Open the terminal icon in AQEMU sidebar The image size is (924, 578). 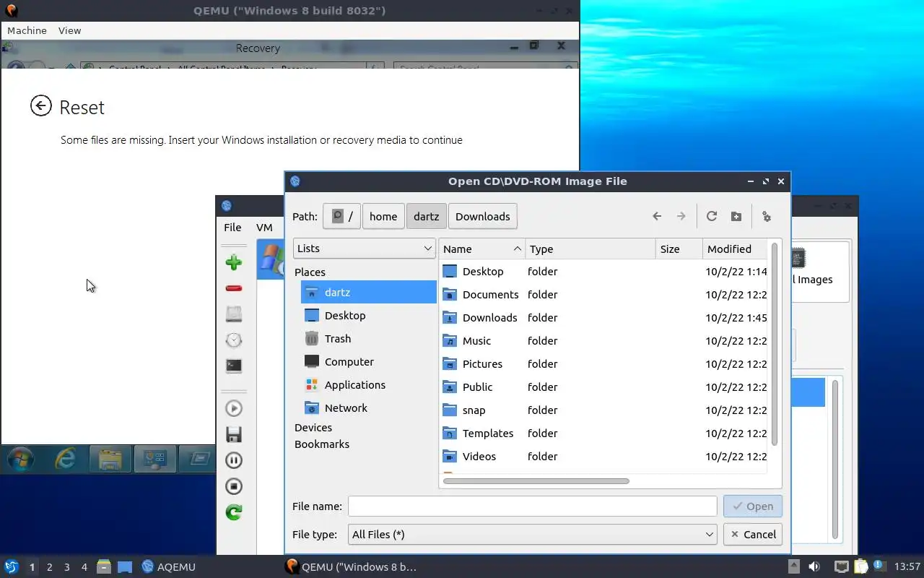point(233,366)
